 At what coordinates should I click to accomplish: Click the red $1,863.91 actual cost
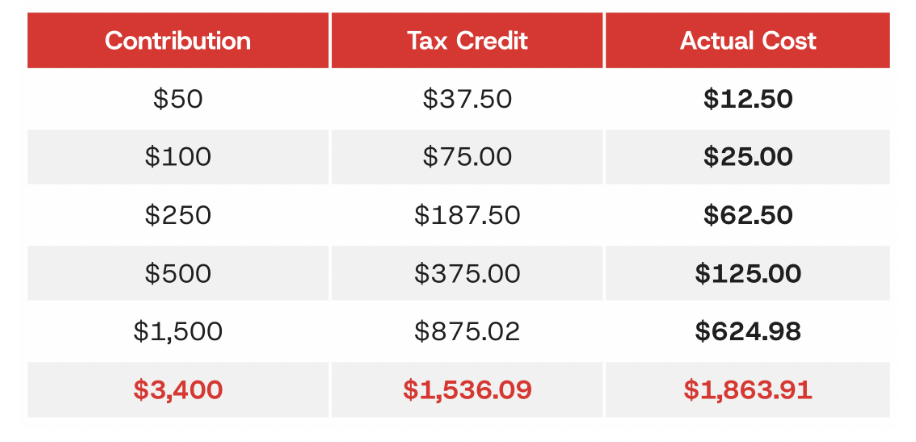pos(748,389)
